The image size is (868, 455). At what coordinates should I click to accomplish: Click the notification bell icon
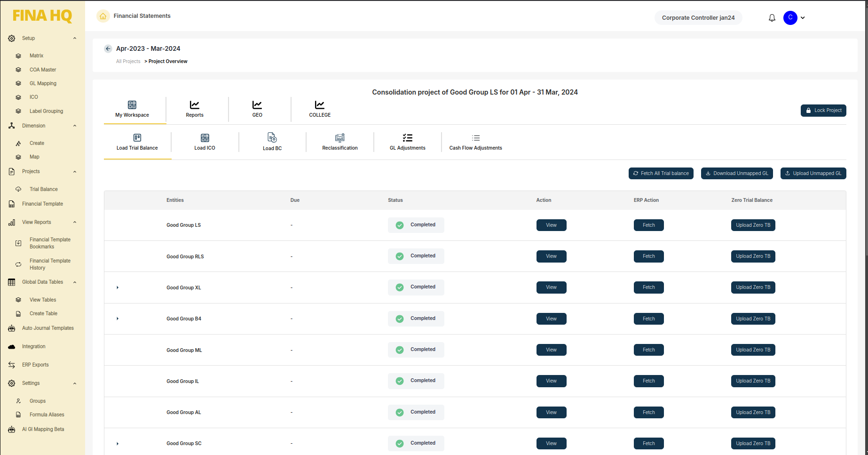(x=772, y=18)
